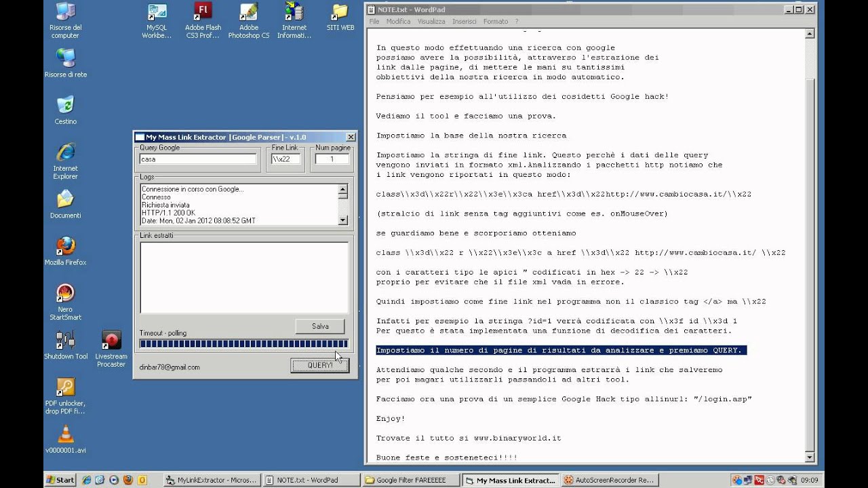Click WordPad scrollbar up arrow

pos(809,34)
